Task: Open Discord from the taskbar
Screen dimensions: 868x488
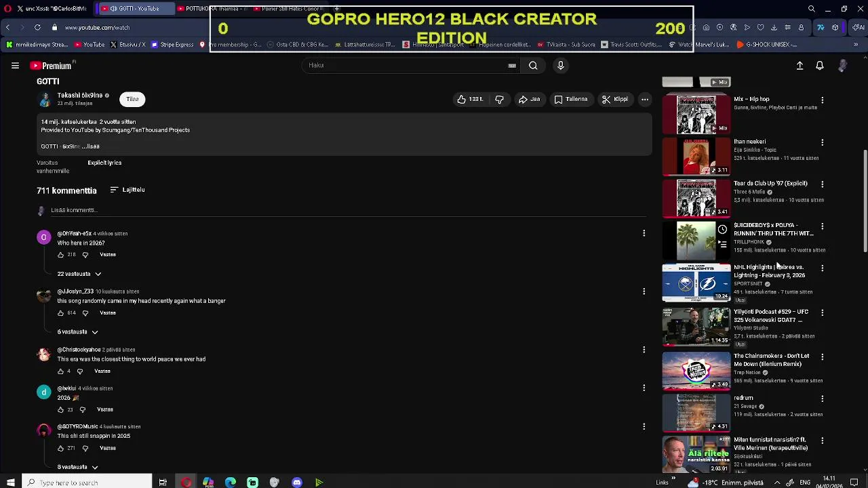Action: pyautogui.click(x=296, y=483)
